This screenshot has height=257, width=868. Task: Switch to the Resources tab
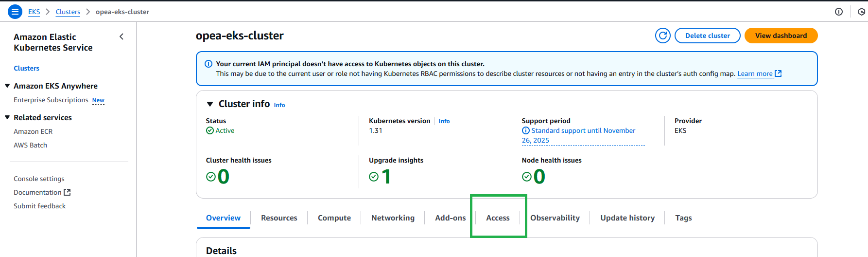coord(279,218)
